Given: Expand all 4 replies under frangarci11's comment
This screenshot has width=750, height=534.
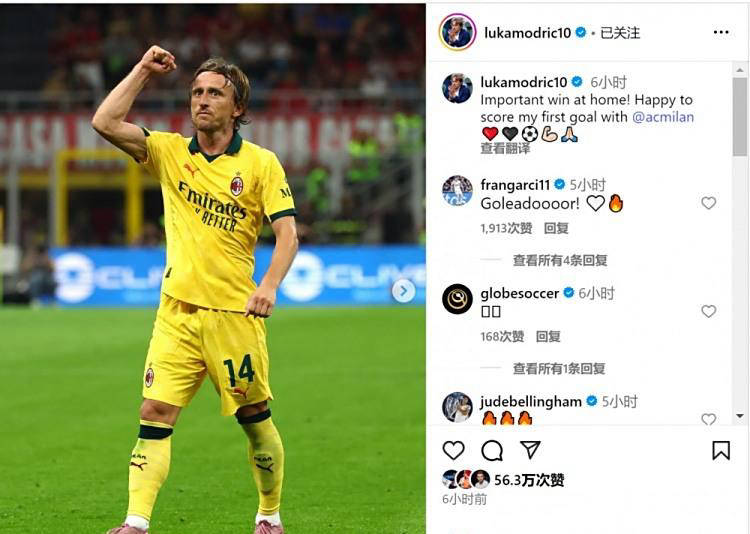Looking at the screenshot, I should (560, 260).
